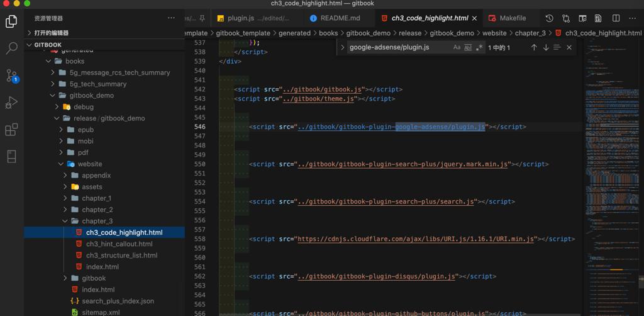
Task: Open ch3_structure_list.html file
Action: [x=104, y=255]
